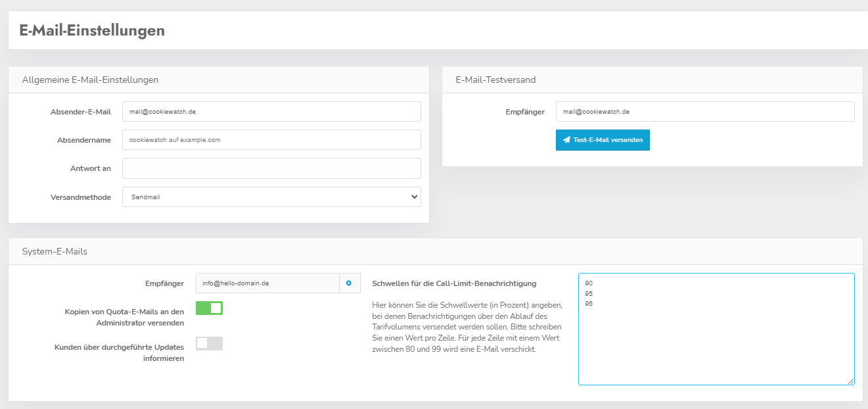The width and height of the screenshot is (868, 409).
Task: Click the Empfänger field in E-Mail-Testversand
Action: click(704, 112)
